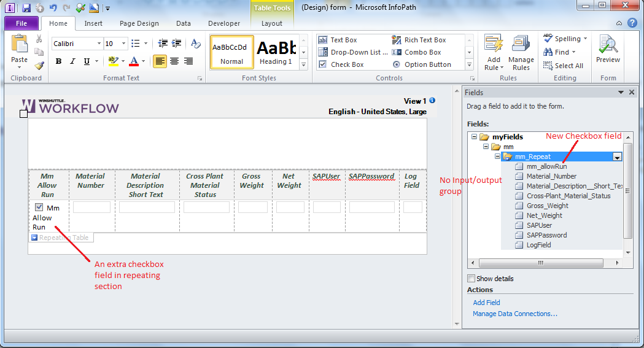Screen dimensions: 644x348
Task: Switch to the Insert tab
Action: click(93, 23)
